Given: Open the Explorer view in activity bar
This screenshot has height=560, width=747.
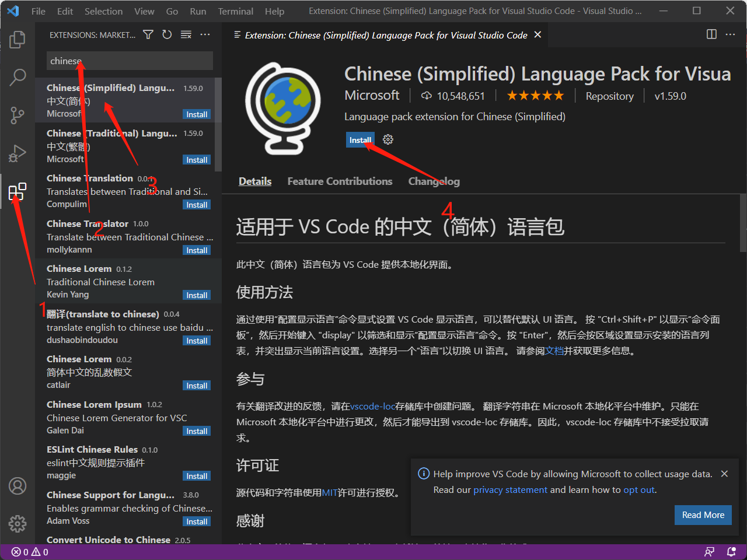Looking at the screenshot, I should (18, 40).
